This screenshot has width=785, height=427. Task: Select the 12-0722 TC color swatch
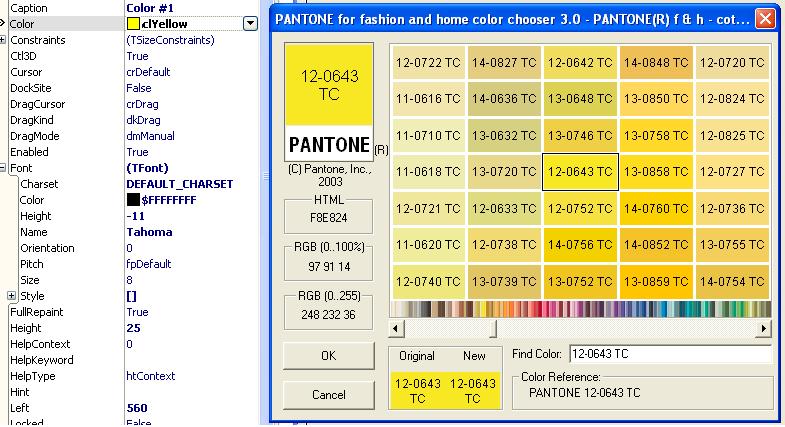tap(429, 63)
